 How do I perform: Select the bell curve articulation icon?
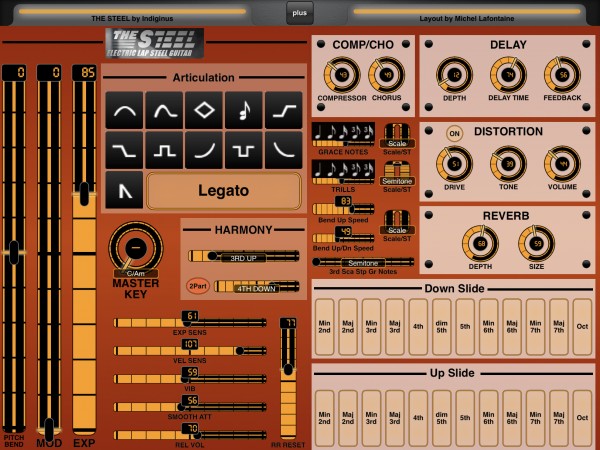(164, 110)
